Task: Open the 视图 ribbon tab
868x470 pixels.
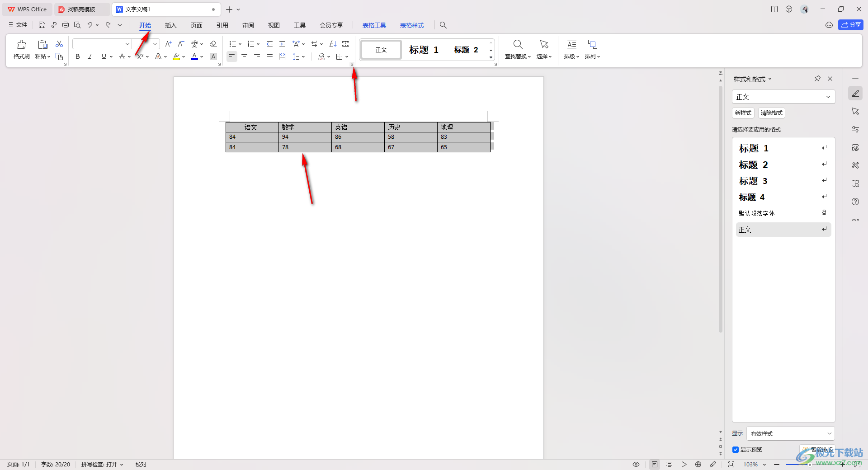Action: (x=274, y=25)
